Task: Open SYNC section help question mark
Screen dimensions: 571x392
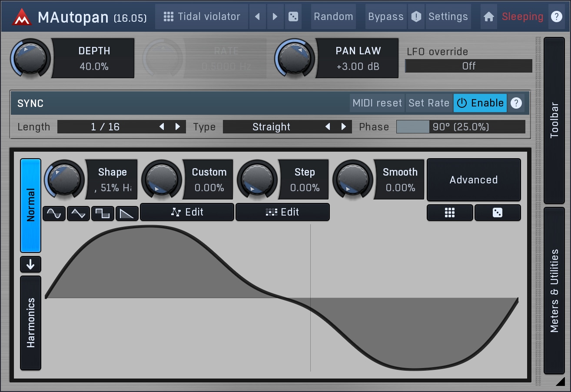Action: [x=516, y=103]
